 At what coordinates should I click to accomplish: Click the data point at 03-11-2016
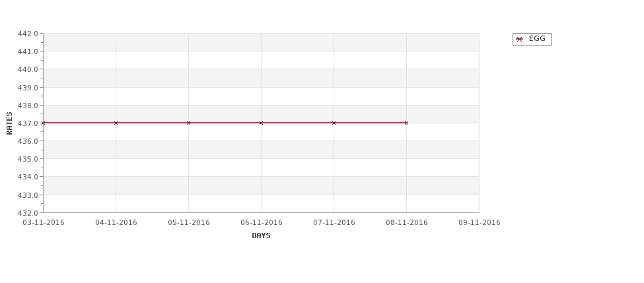[44, 123]
